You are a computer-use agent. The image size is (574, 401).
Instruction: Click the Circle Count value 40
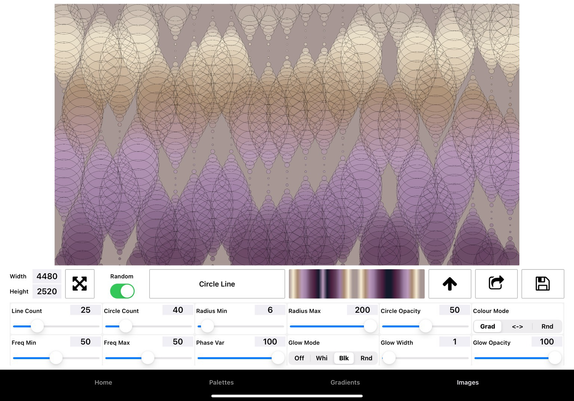pos(178,310)
